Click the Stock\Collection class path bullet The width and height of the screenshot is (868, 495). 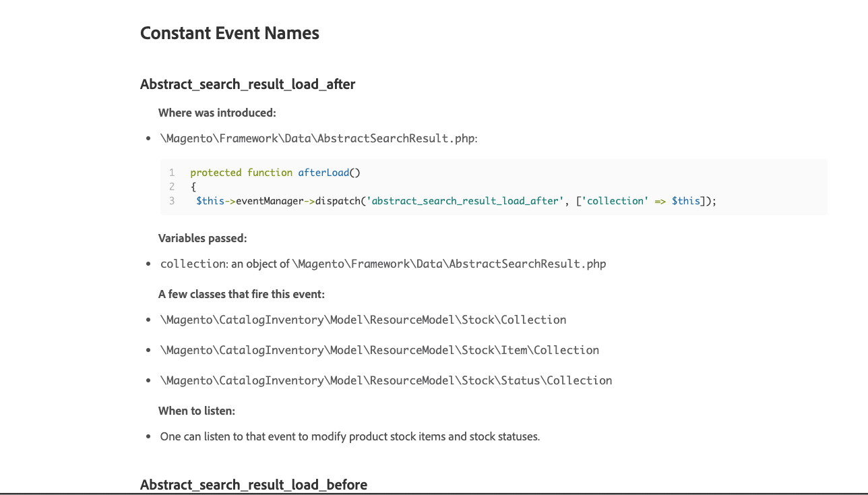pos(363,320)
